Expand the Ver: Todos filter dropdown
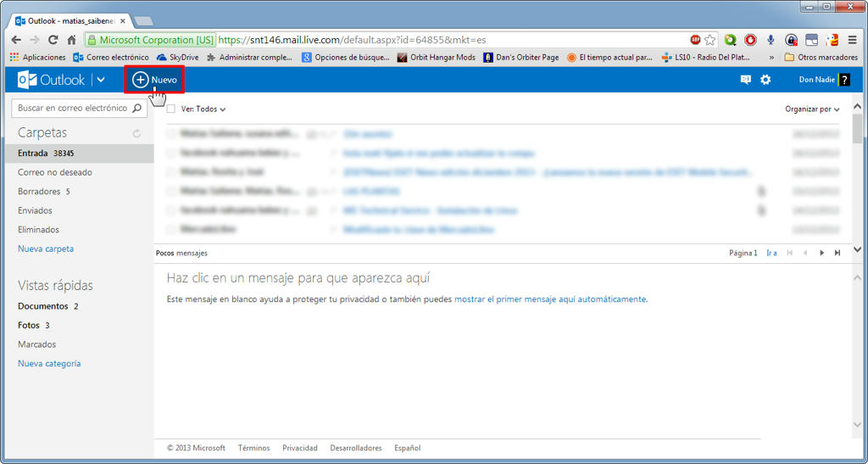This screenshot has width=868, height=464. (x=203, y=109)
